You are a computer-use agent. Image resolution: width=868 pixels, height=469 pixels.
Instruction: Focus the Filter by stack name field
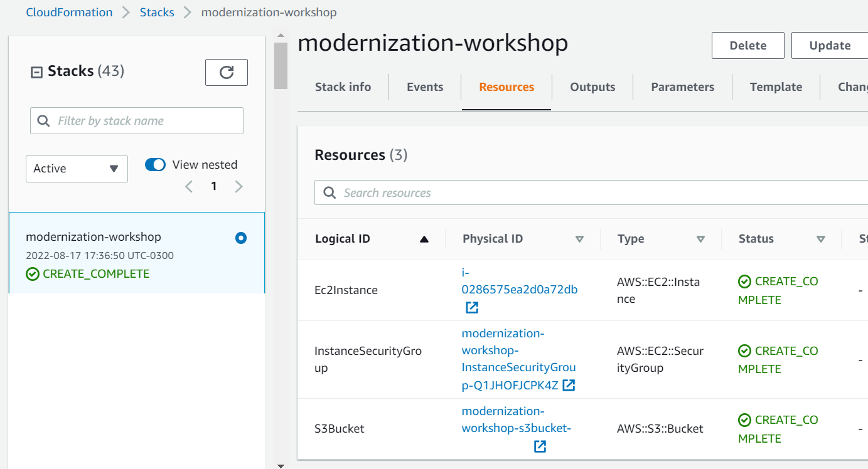click(x=137, y=120)
